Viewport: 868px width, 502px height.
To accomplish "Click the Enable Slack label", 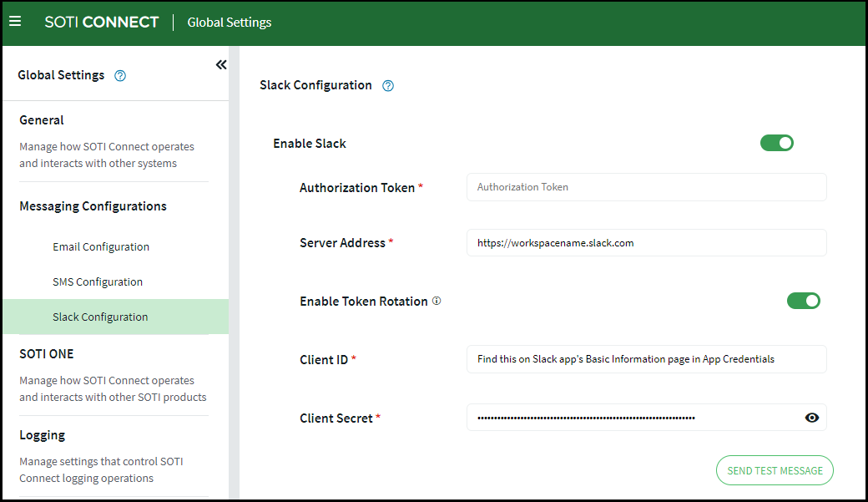I will (310, 144).
